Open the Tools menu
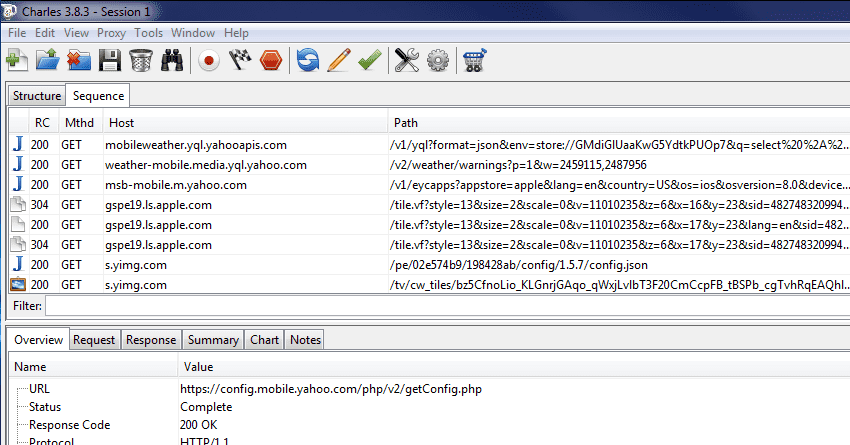 point(149,33)
